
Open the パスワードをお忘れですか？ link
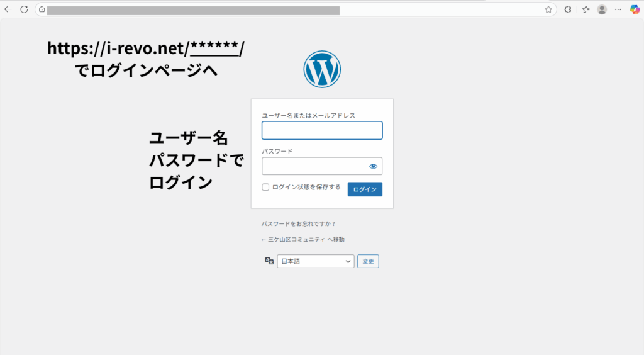tap(299, 224)
